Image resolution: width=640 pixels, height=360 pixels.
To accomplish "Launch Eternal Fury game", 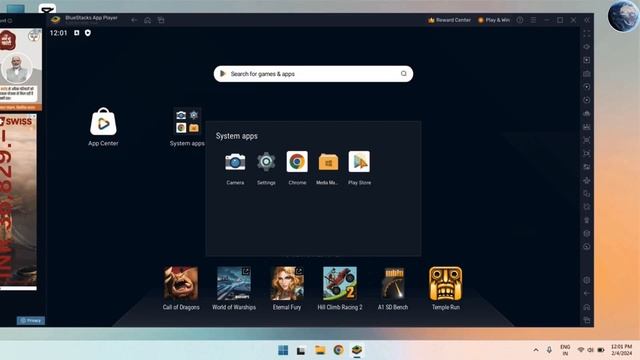I will (x=287, y=283).
